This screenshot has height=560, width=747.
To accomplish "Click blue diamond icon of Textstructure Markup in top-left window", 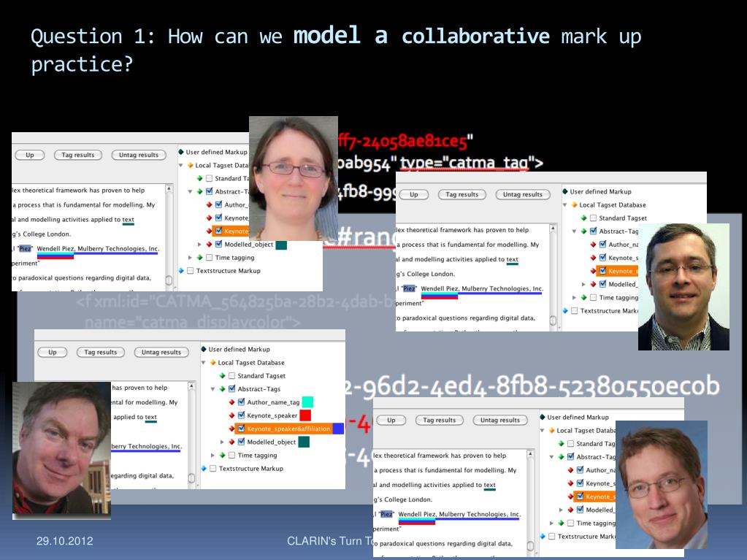I will click(181, 270).
